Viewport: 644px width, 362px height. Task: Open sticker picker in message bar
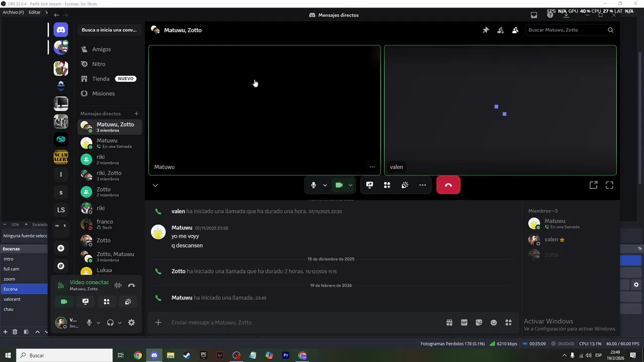click(x=479, y=323)
